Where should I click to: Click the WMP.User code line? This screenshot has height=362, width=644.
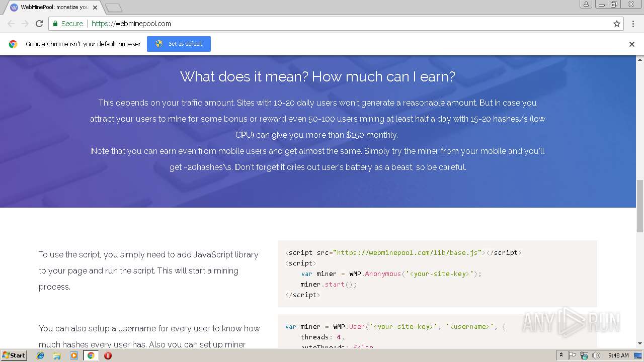[x=395, y=326]
